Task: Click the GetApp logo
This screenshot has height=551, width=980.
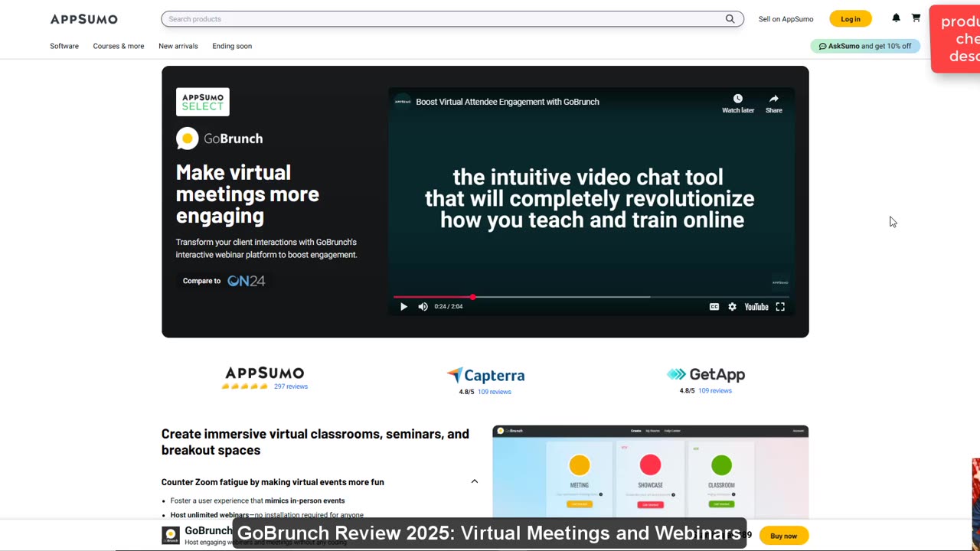Action: (706, 374)
